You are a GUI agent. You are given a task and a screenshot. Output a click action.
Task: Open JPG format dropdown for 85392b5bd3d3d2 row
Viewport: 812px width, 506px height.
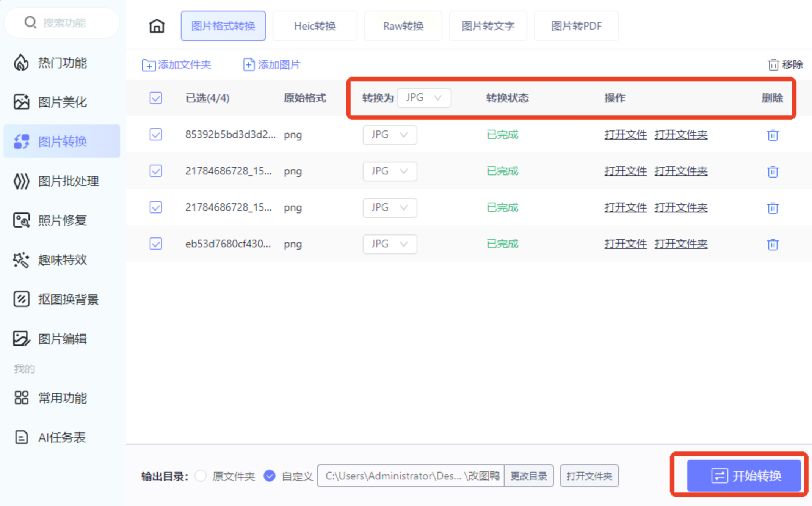[x=390, y=135]
